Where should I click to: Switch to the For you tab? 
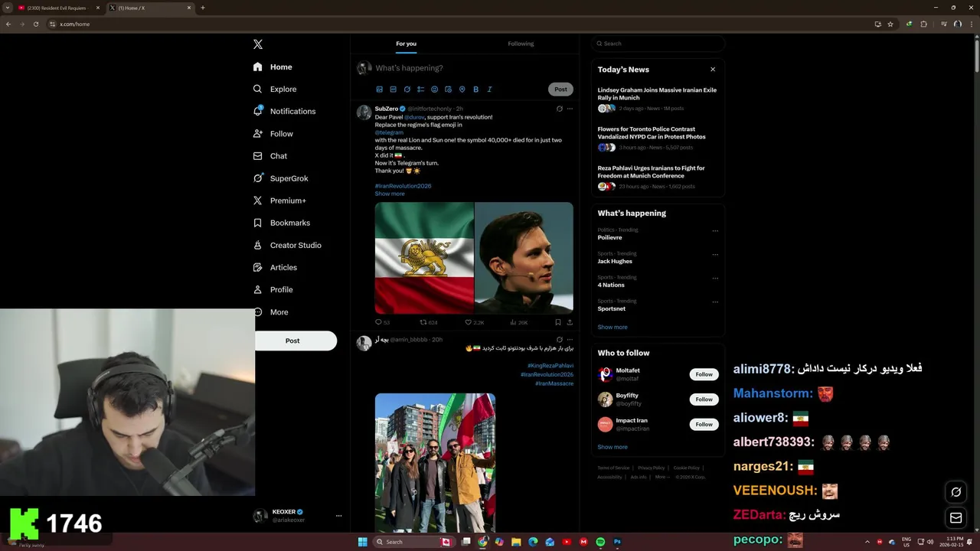click(x=406, y=44)
